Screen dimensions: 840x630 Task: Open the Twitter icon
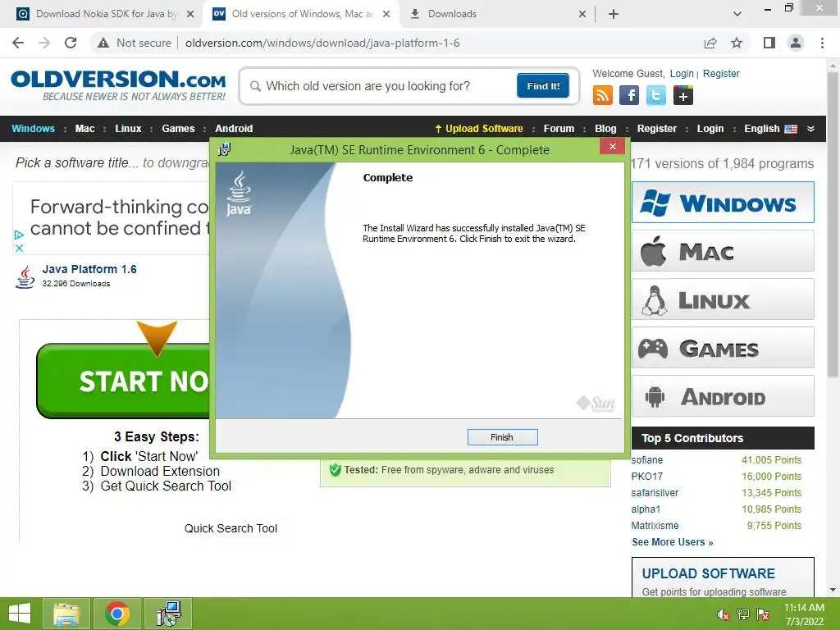[655, 96]
